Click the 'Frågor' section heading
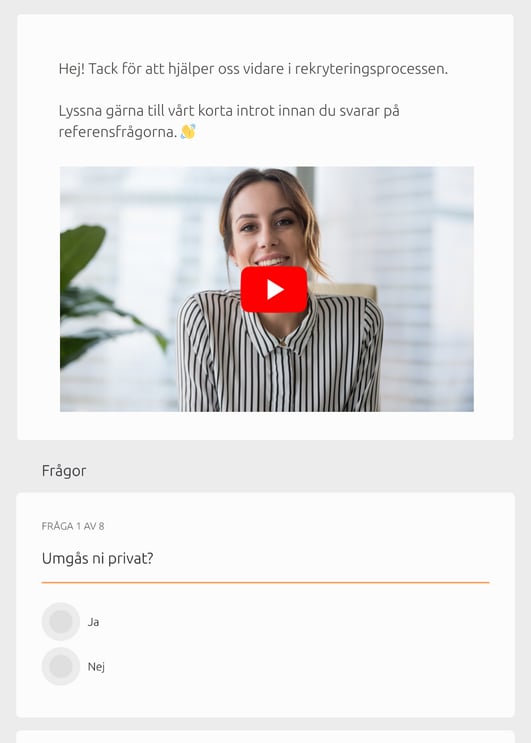531x743 pixels. pyautogui.click(x=64, y=471)
